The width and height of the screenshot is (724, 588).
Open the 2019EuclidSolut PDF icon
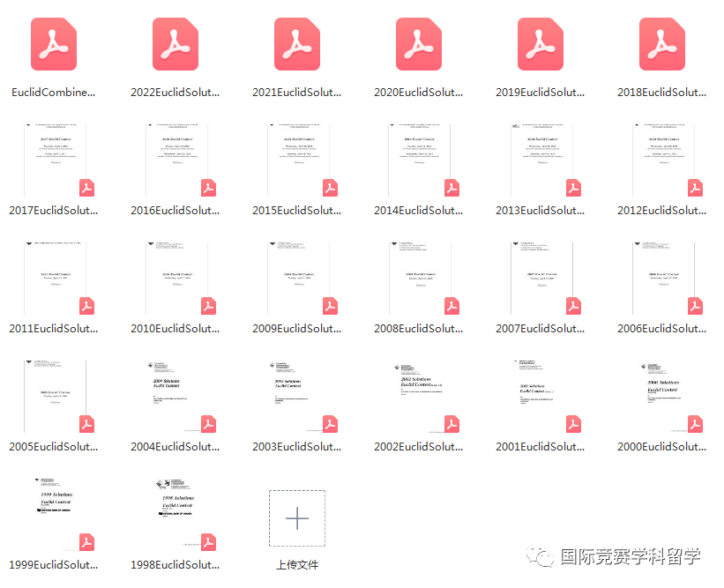click(x=541, y=44)
